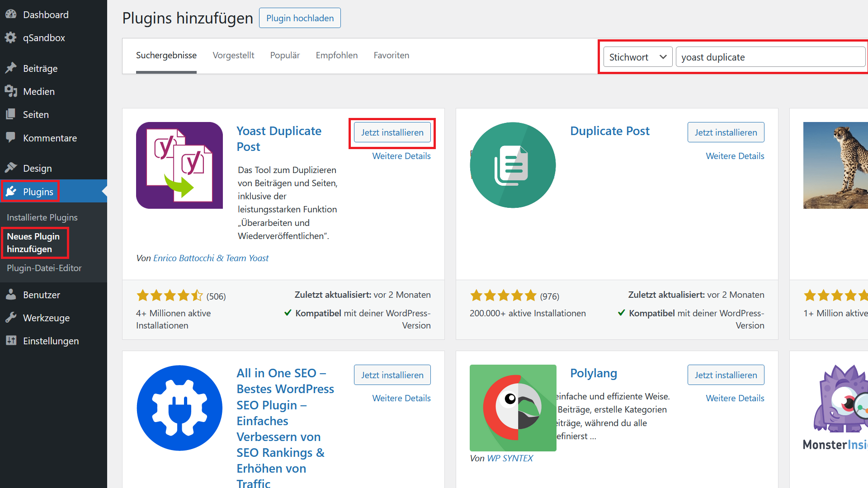Screen dimensions: 868x488
Task: Click the (976) star rating of Duplicate Post
Action: [514, 296]
